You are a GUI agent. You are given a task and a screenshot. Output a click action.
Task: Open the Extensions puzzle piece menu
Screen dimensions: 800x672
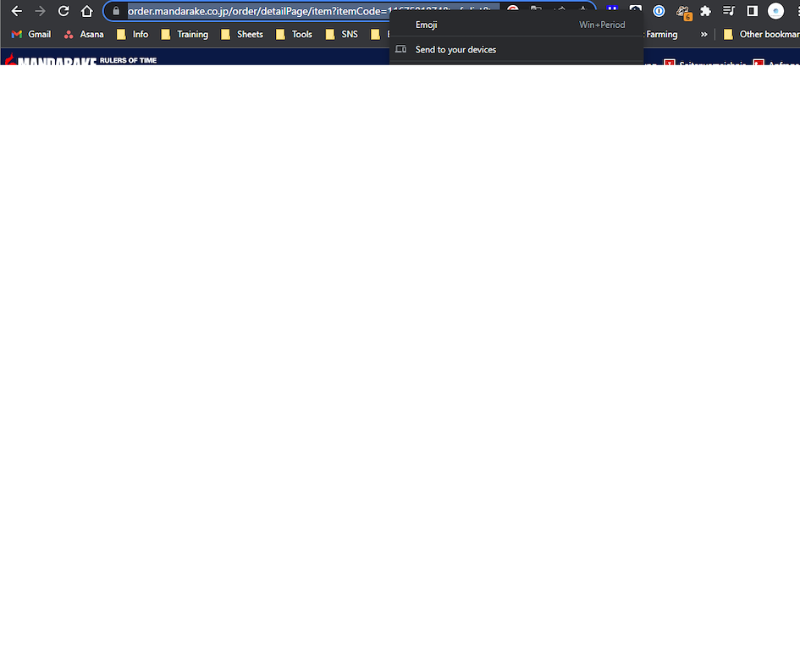(706, 11)
